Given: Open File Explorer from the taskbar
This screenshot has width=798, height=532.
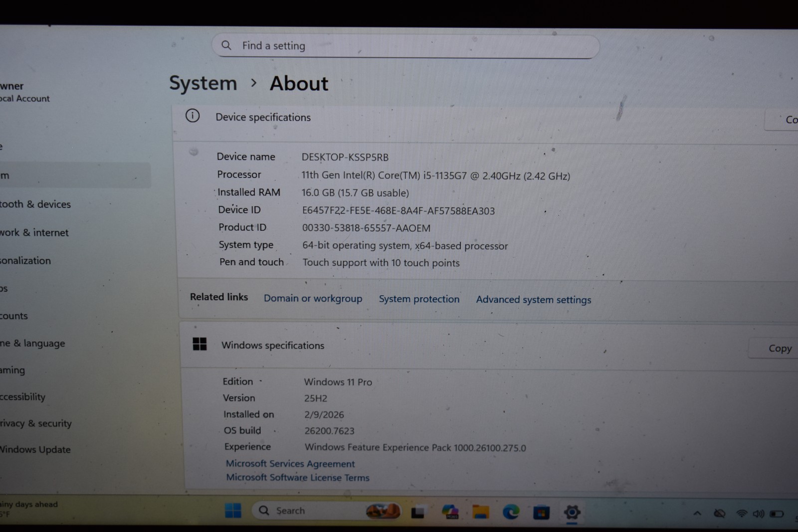Looking at the screenshot, I should [481, 512].
